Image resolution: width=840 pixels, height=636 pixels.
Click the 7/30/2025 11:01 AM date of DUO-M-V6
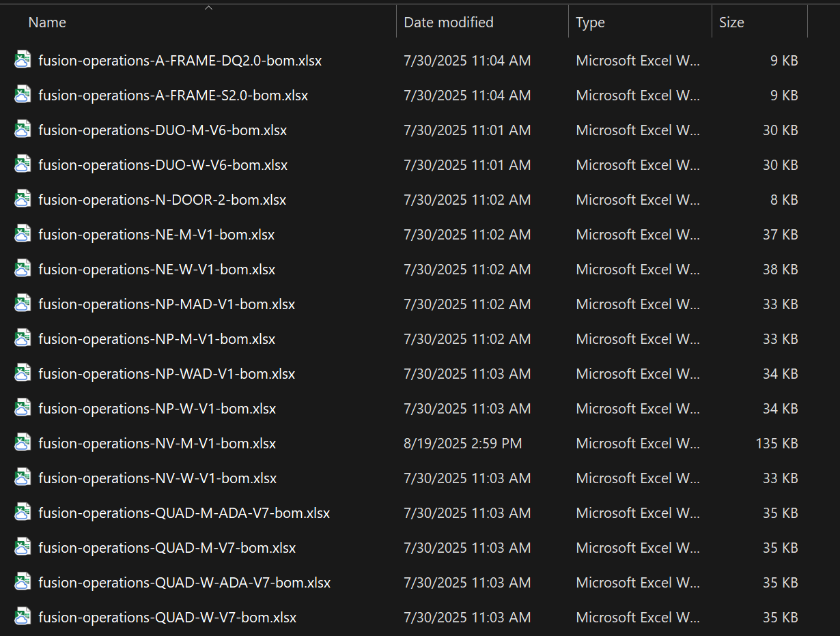pos(467,130)
